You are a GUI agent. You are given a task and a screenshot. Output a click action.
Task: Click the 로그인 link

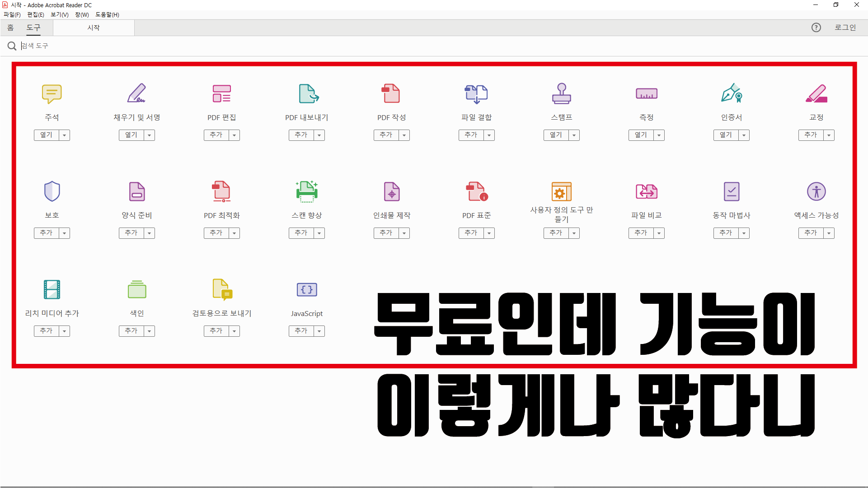(845, 28)
